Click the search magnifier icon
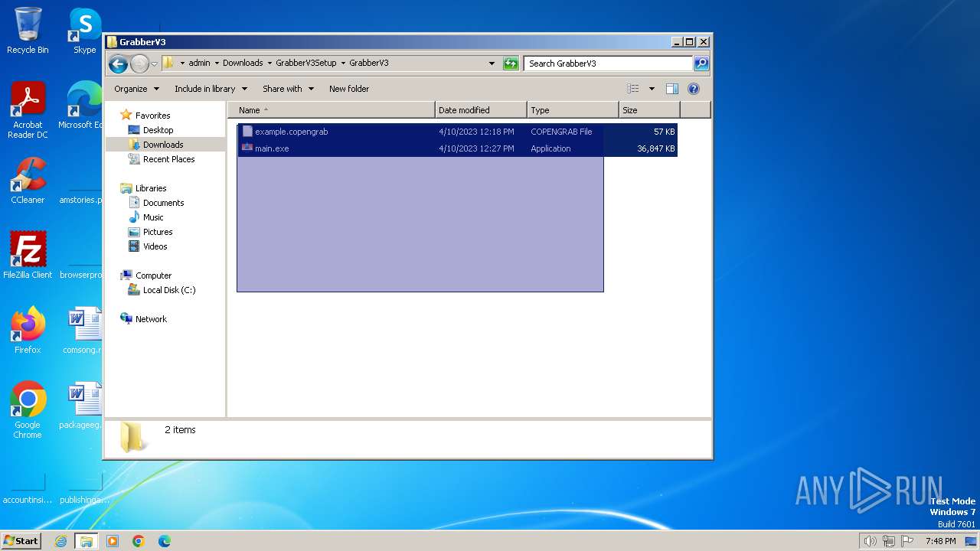 click(x=701, y=64)
